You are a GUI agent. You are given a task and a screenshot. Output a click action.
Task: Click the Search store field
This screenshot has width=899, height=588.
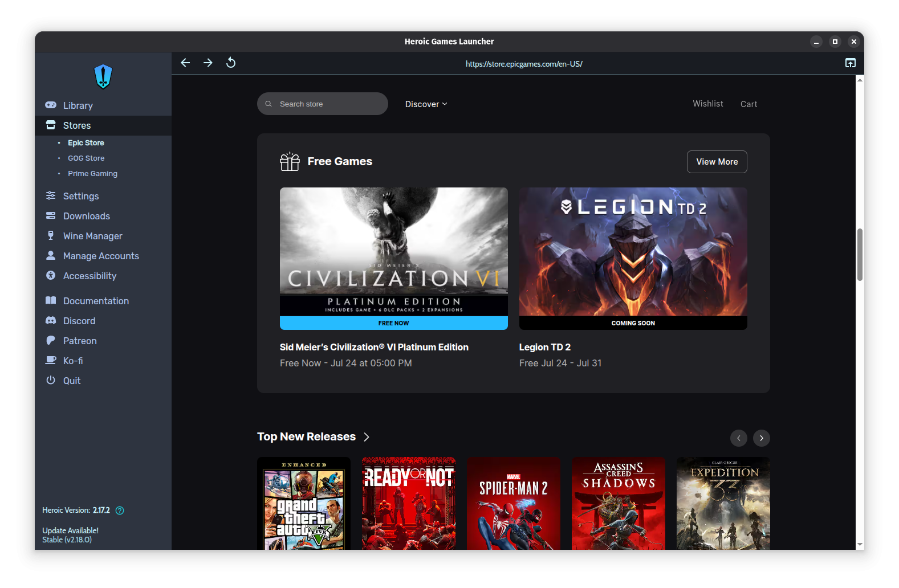323,104
